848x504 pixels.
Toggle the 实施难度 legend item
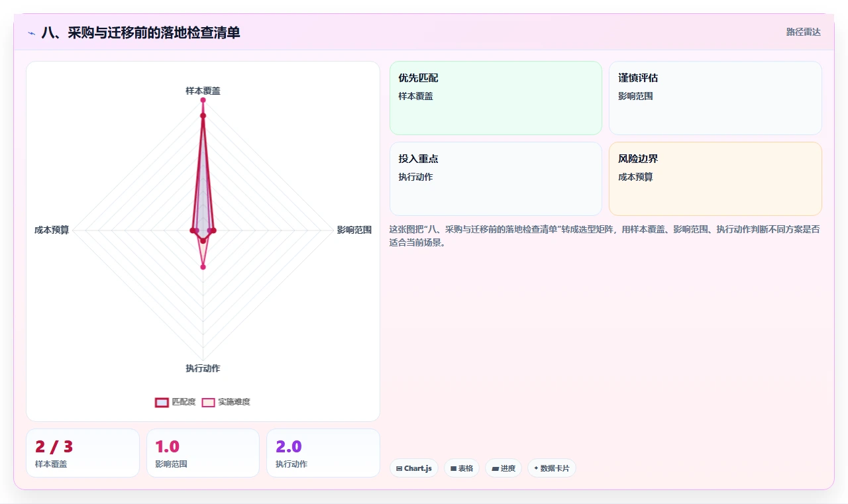click(x=226, y=402)
